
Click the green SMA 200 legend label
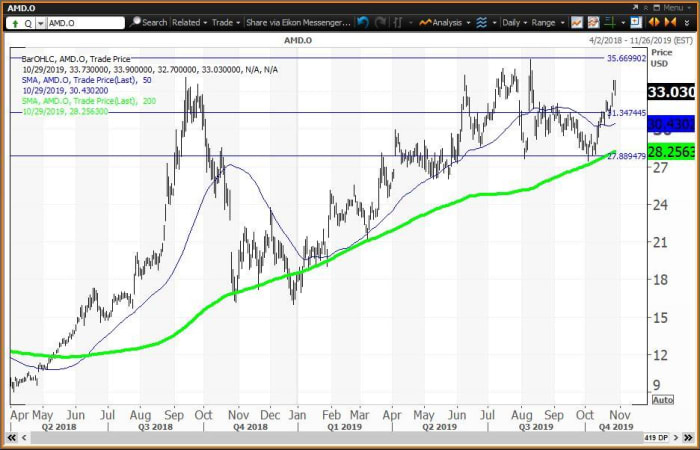[89, 101]
